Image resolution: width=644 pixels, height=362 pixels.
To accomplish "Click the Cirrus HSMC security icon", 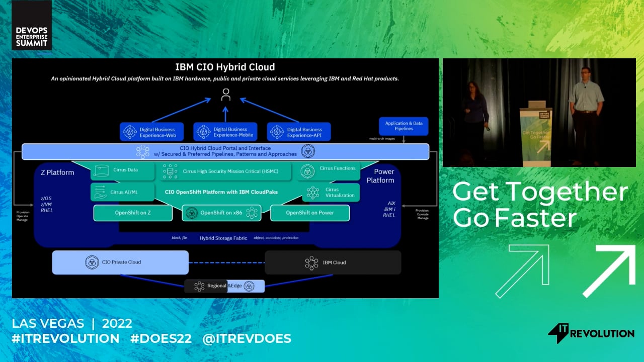I will coord(170,171).
